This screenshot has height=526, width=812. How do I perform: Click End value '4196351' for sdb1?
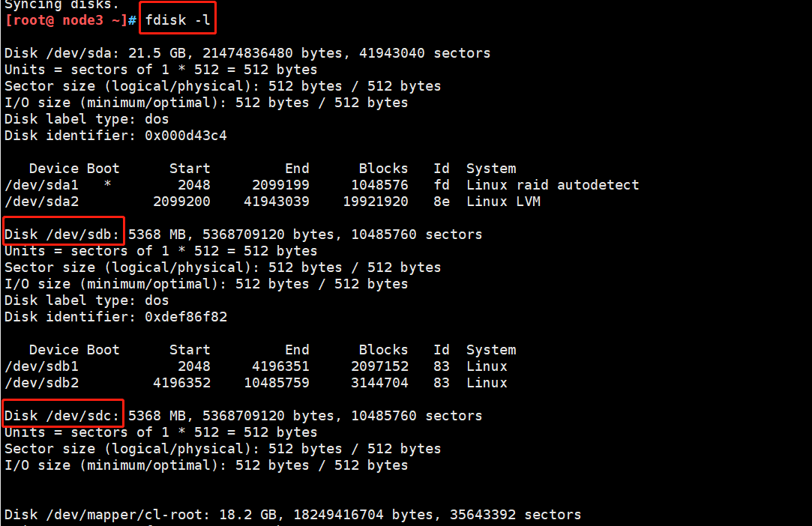pyautogui.click(x=280, y=366)
